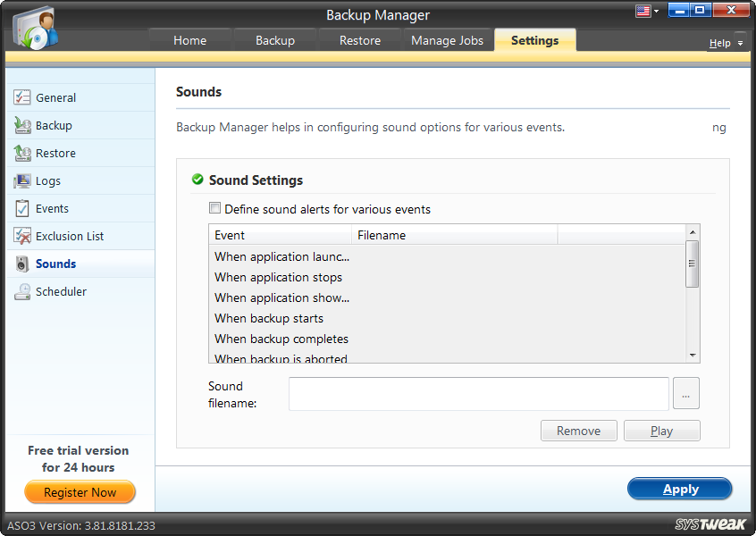The width and height of the screenshot is (756, 536).
Task: Enable sound alerts for various events
Action: (x=214, y=207)
